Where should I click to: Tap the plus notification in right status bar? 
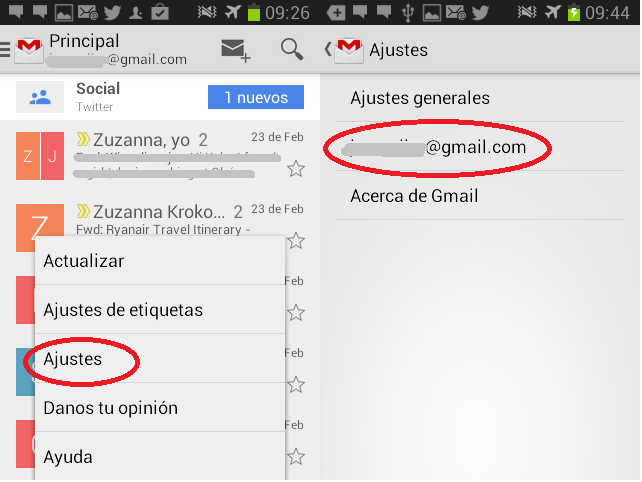tap(336, 12)
